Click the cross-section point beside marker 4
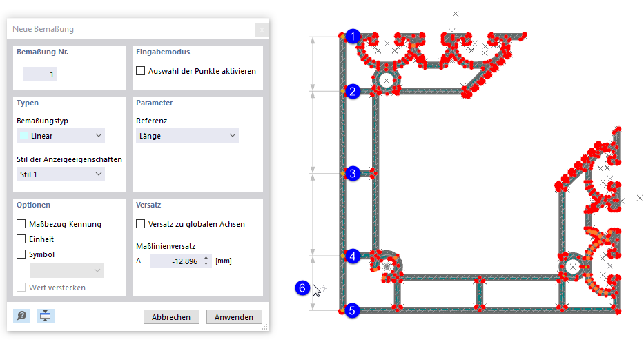 [x=342, y=256]
